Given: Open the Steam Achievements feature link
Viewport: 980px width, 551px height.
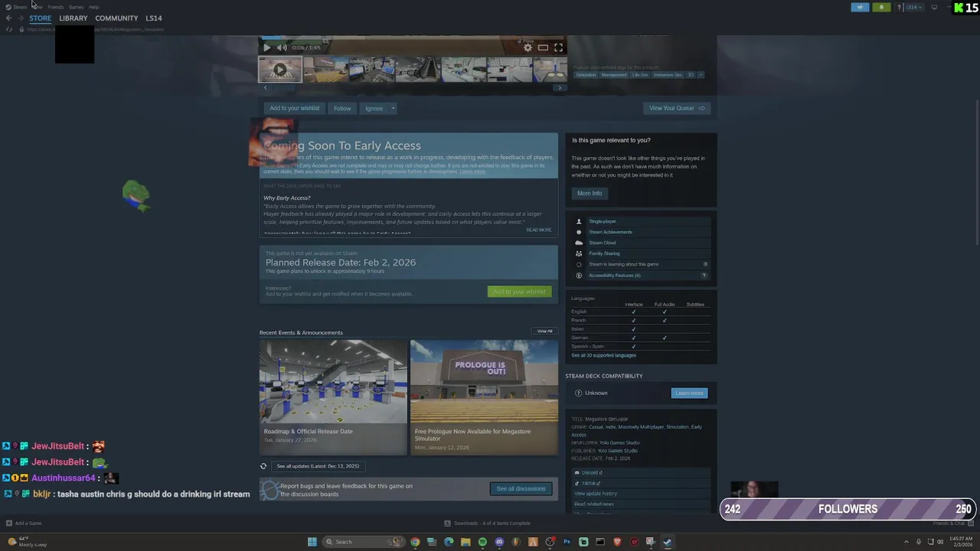Looking at the screenshot, I should pos(610,232).
